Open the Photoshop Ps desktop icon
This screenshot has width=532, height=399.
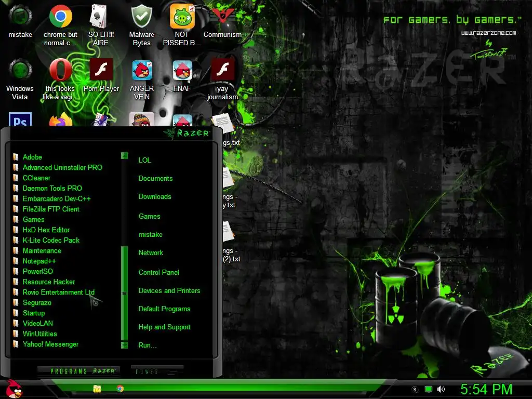pyautogui.click(x=20, y=119)
